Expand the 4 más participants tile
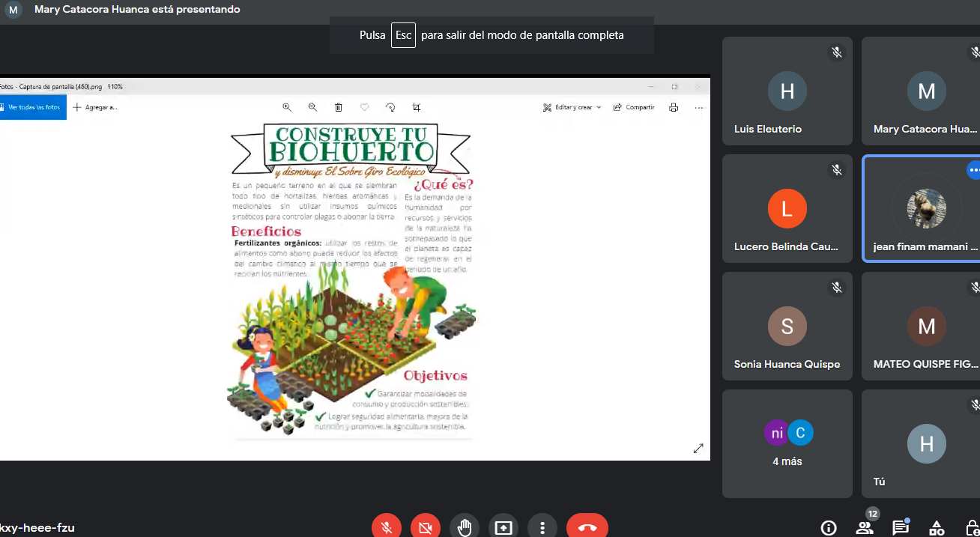The image size is (980, 537). (x=787, y=443)
